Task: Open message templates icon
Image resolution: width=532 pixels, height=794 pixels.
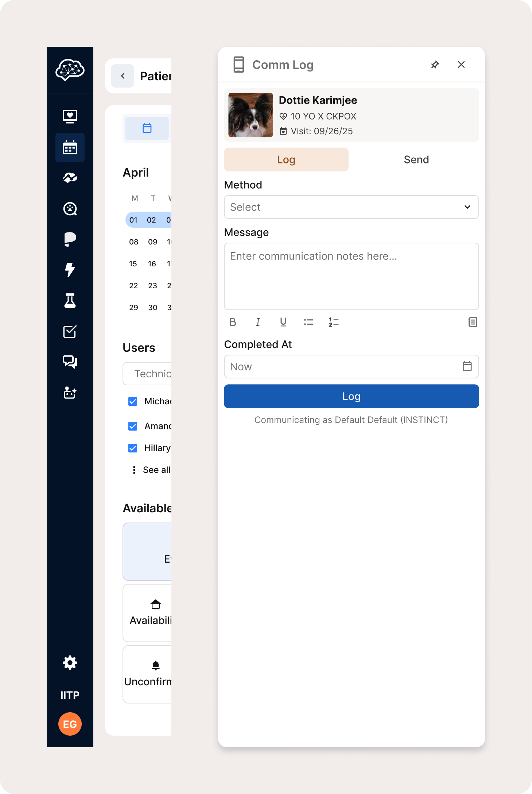Action: 472,322
